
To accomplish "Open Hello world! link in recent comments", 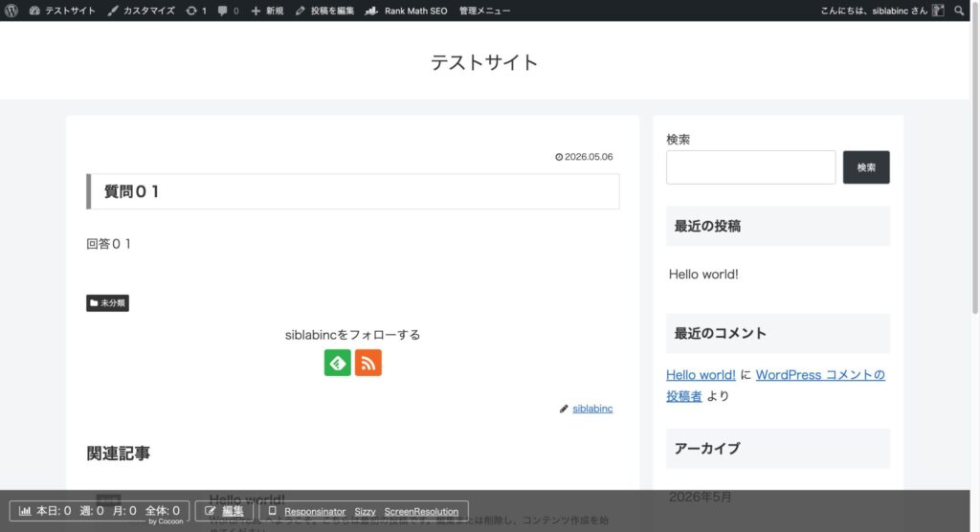I will point(700,374).
